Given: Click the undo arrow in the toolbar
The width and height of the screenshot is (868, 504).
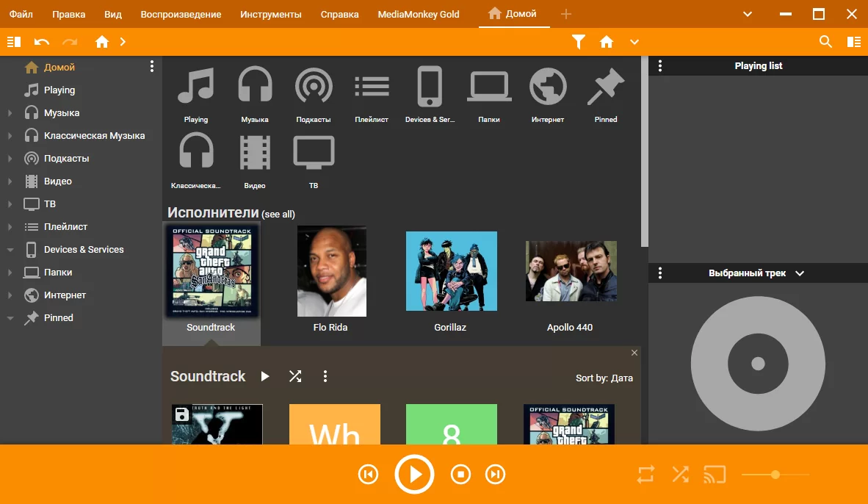Looking at the screenshot, I should click(x=42, y=42).
